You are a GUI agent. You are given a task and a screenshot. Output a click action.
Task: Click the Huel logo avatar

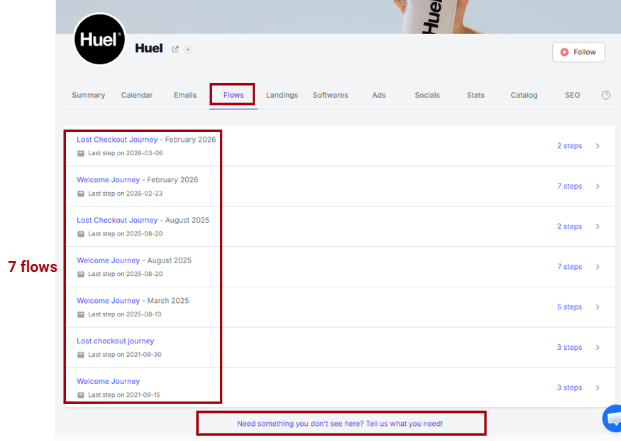[100, 39]
